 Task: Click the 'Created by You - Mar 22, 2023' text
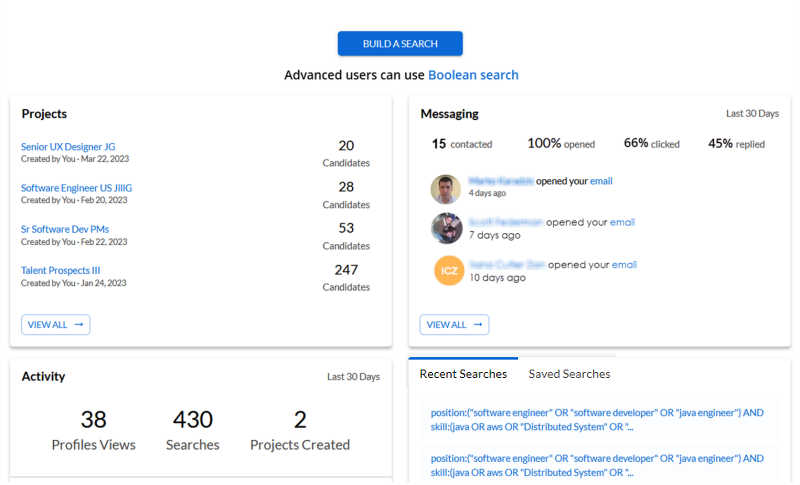point(75,159)
